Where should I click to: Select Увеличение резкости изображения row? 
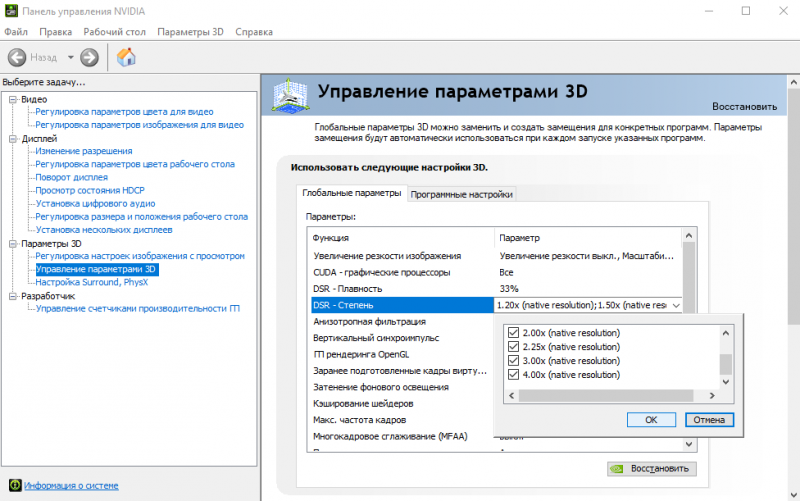point(496,256)
